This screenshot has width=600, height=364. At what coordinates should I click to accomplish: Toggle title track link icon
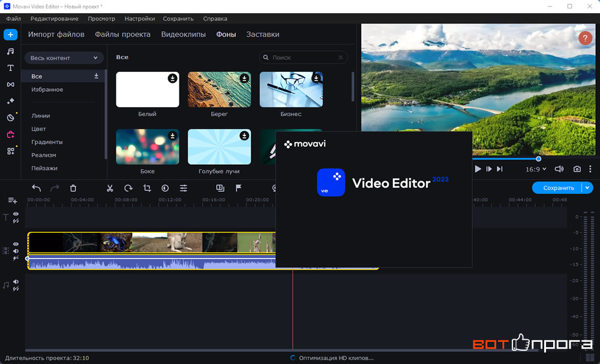[16, 221]
